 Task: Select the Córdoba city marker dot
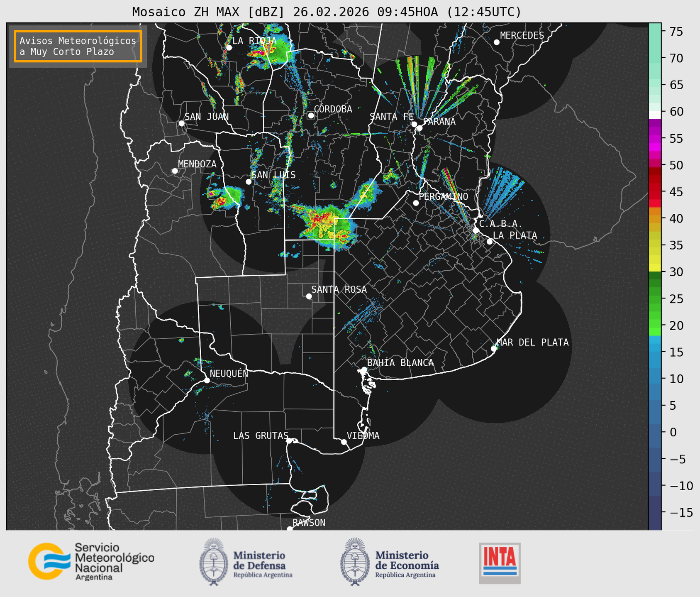(311, 115)
